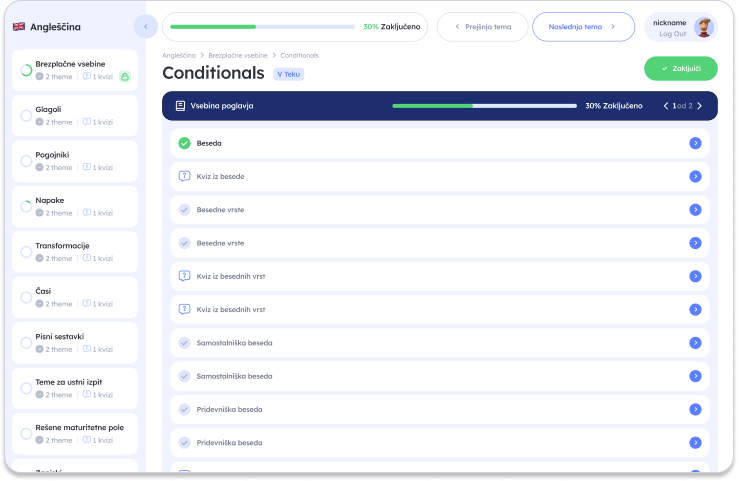Click the quiz icon next to Kviz iz besede
This screenshot has height=481, width=739.
click(184, 176)
